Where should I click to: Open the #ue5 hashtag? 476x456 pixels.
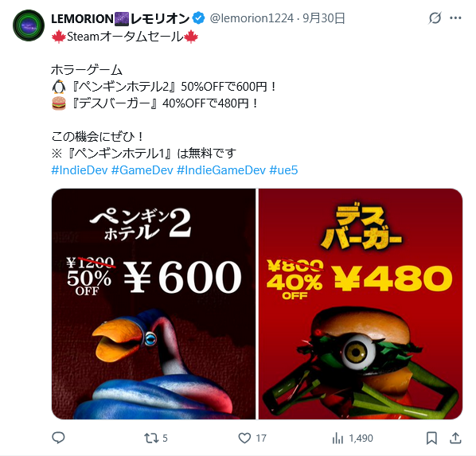click(283, 170)
